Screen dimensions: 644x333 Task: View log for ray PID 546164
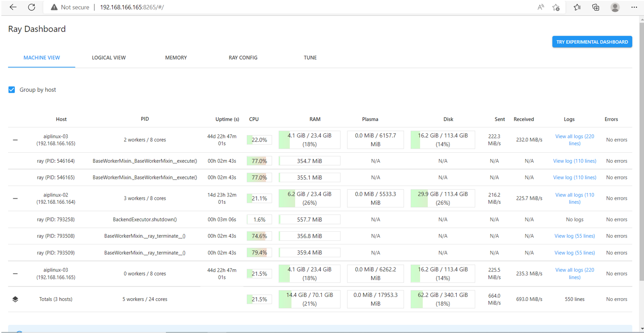[574, 161]
